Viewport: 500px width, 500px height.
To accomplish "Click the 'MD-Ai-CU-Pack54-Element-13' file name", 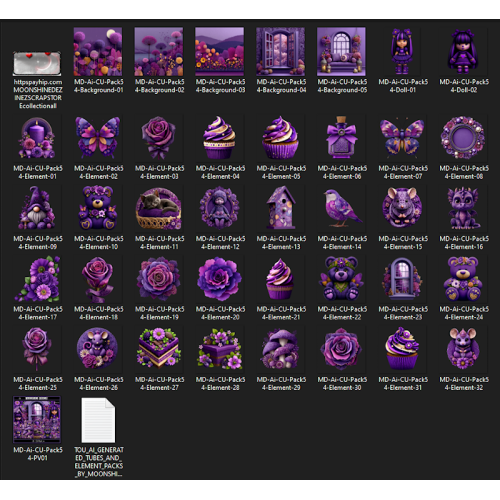I will pos(281,243).
